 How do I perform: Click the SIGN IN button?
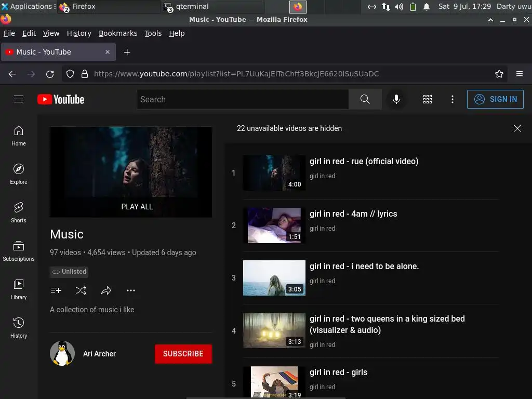pos(495,99)
